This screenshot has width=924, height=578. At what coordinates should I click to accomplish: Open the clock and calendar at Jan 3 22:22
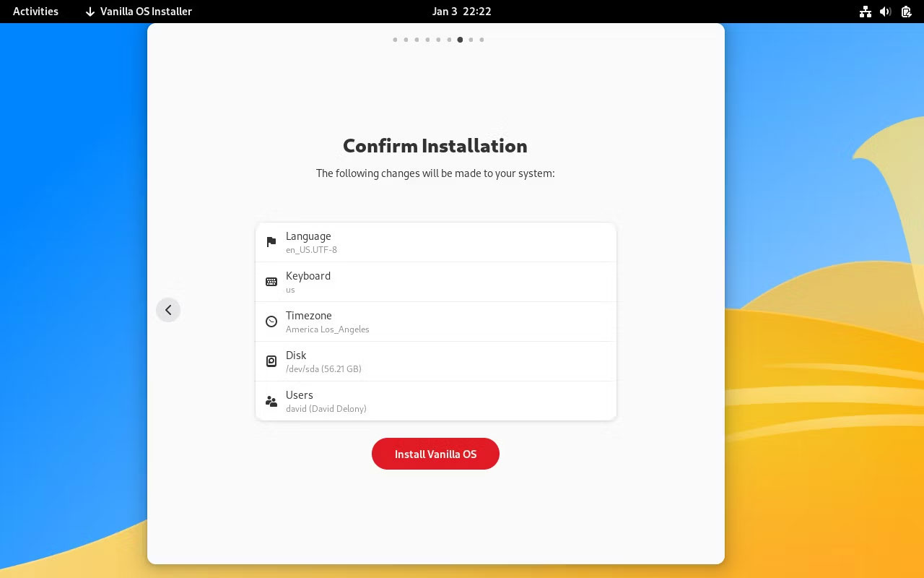click(462, 12)
